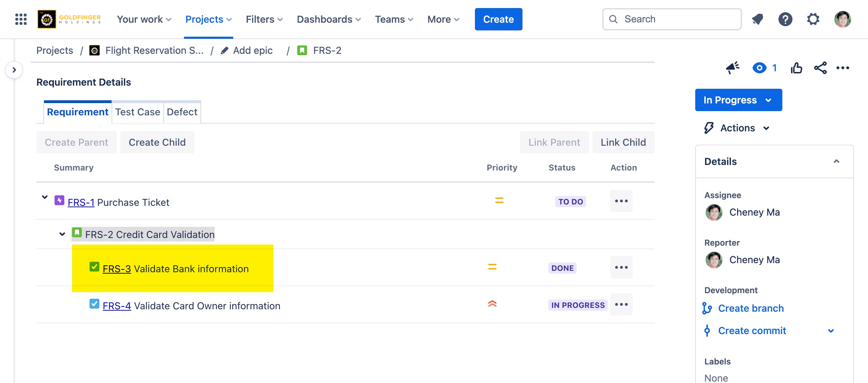Toggle the watch eye icon
The height and width of the screenshot is (383, 868).
(759, 68)
